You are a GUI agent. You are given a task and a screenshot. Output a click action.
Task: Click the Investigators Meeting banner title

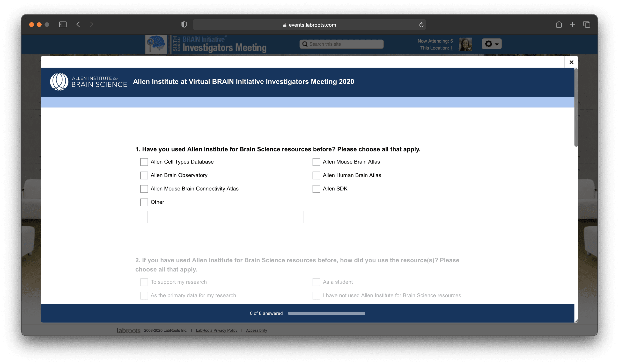tap(224, 48)
